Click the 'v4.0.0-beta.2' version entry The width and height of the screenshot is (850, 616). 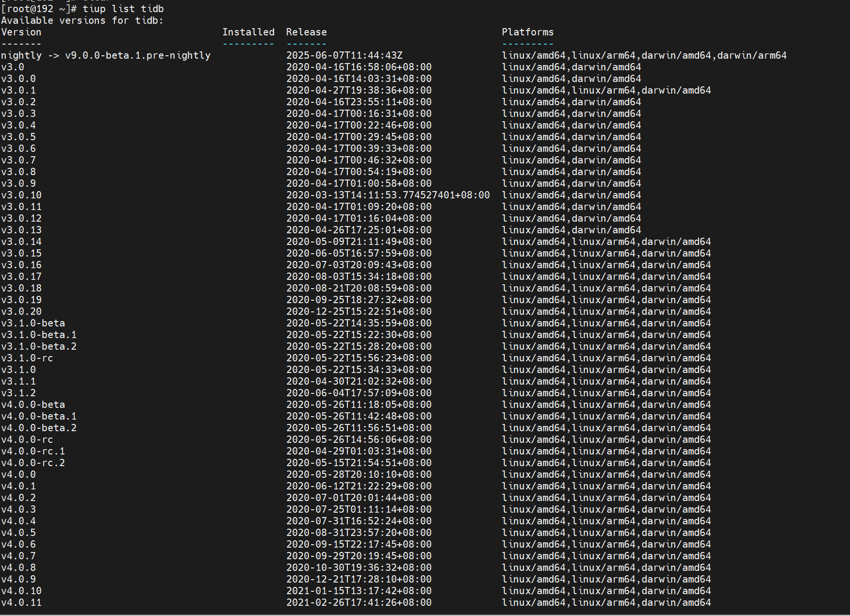point(39,428)
